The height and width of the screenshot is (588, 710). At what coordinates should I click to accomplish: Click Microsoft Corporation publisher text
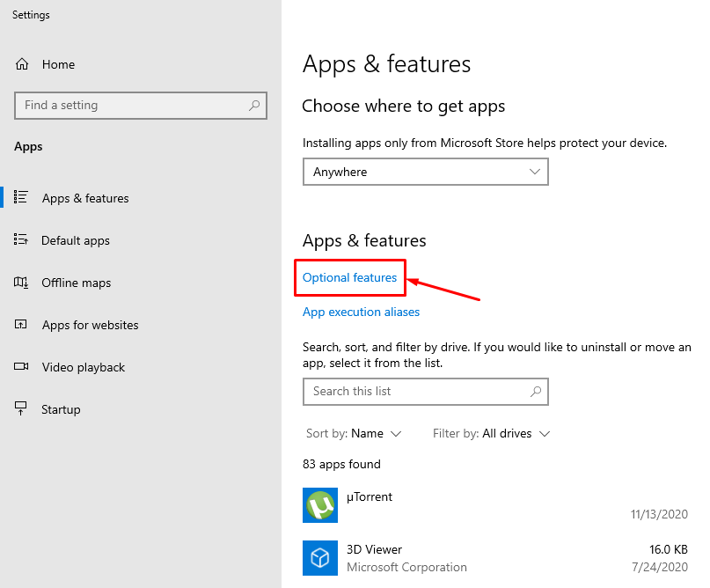point(406,567)
